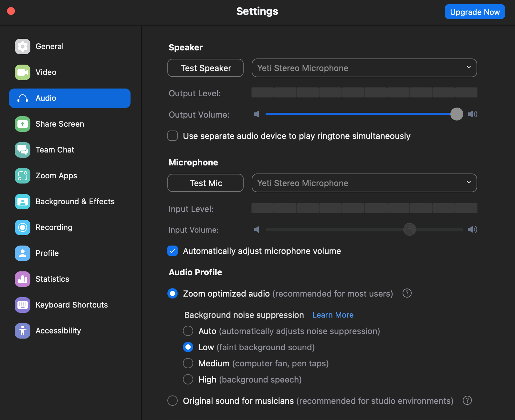Click the output volume loud speaker icon
515x420 pixels.
tap(473, 114)
